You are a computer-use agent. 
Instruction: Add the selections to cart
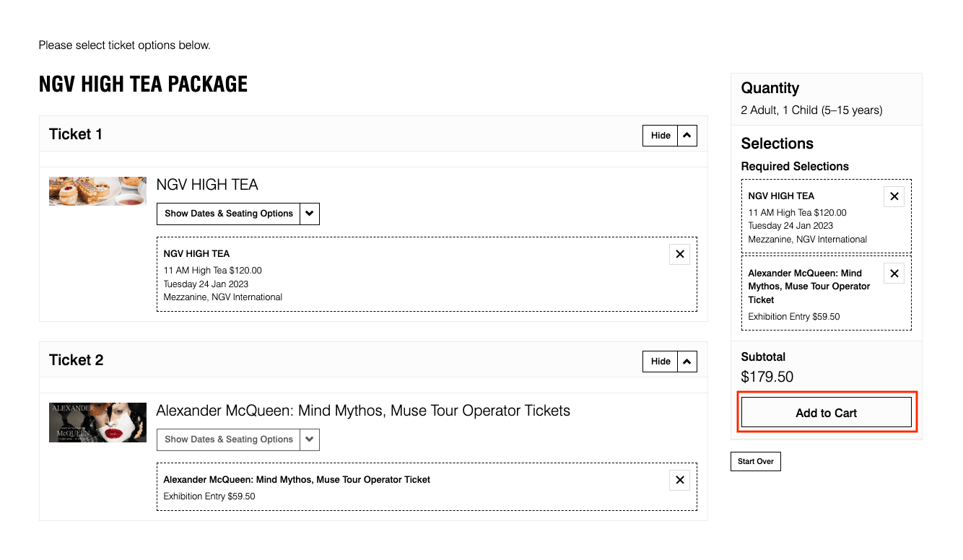coord(827,413)
